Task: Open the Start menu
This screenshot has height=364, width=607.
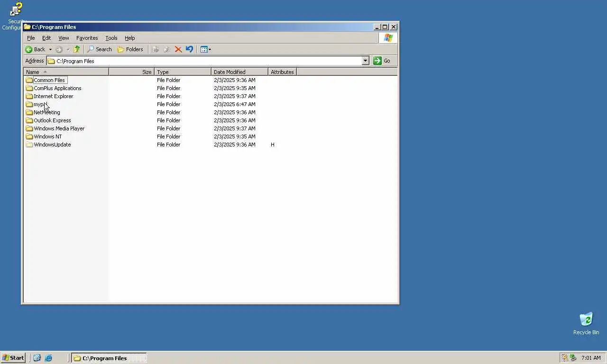Action: 13,358
